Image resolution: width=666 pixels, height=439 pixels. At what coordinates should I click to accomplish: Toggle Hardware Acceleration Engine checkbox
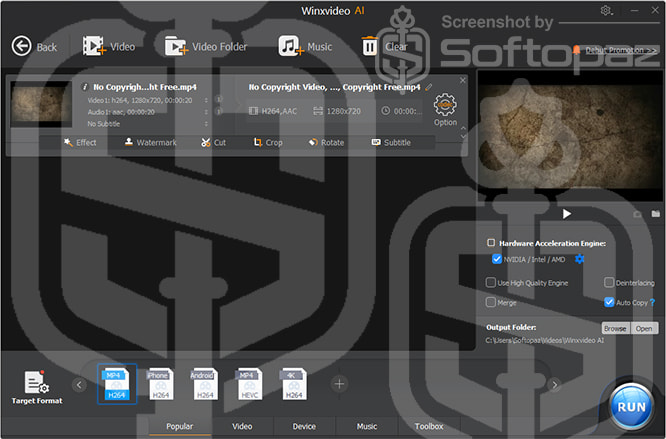coord(491,243)
